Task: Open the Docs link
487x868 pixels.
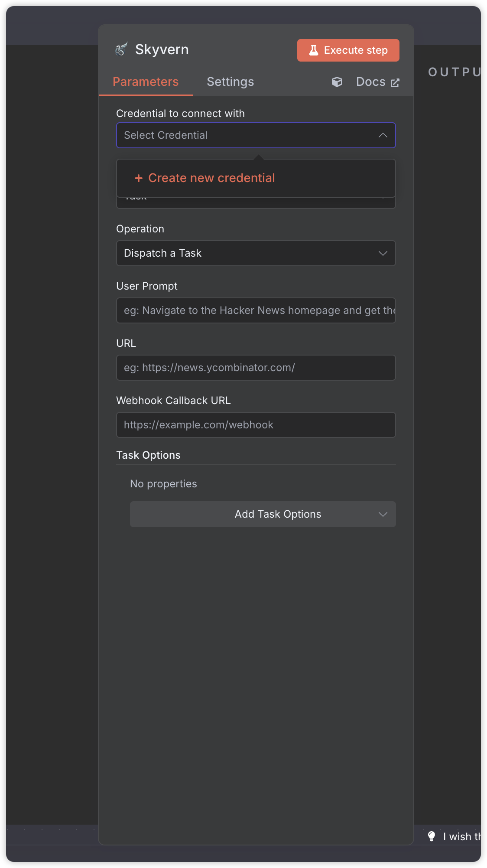Action: pos(370,82)
